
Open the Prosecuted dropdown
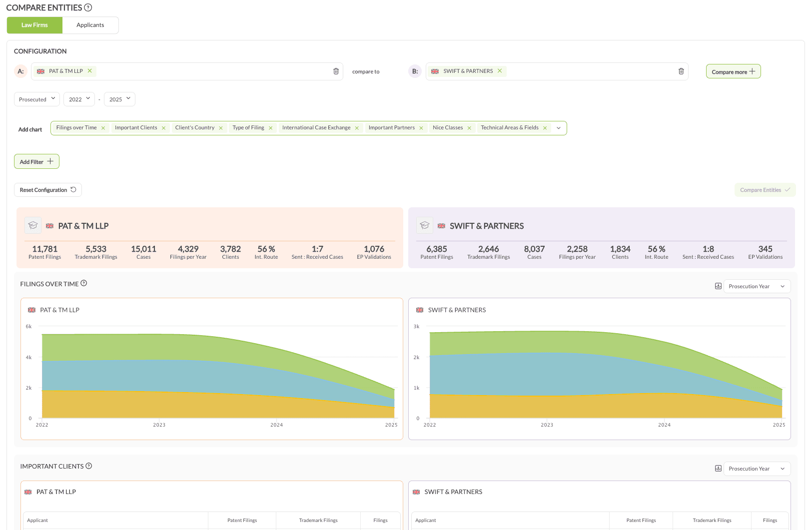point(37,99)
